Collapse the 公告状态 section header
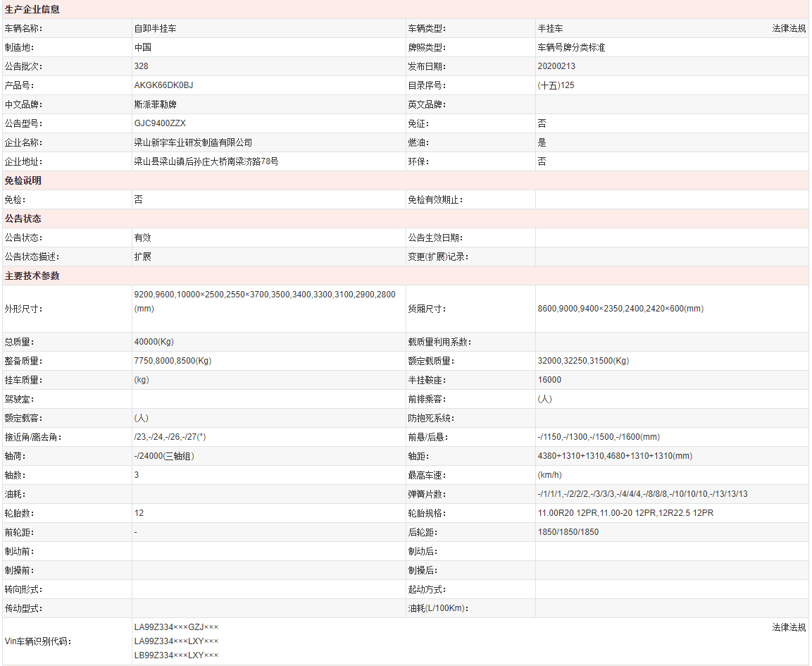This screenshot has height=666, width=812. click(x=23, y=218)
